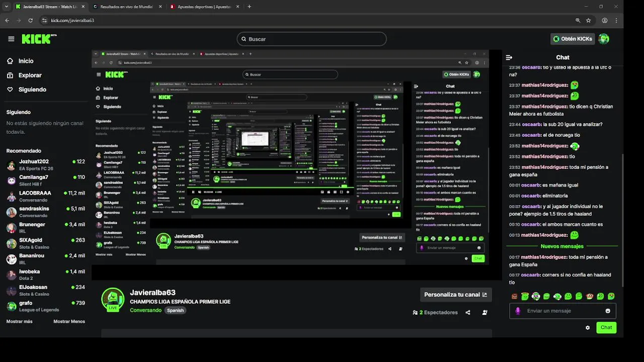Click the chat scrollbar
The image size is (644, 362).
click(x=623, y=220)
